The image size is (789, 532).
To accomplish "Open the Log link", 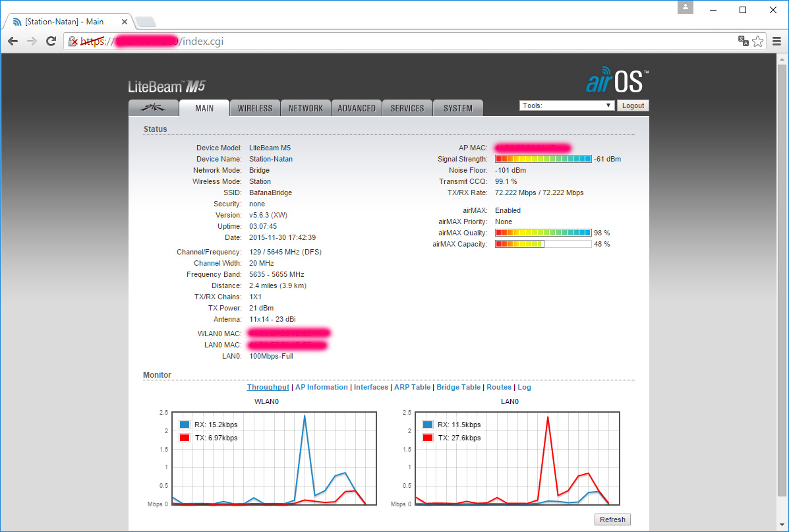I will [x=524, y=387].
